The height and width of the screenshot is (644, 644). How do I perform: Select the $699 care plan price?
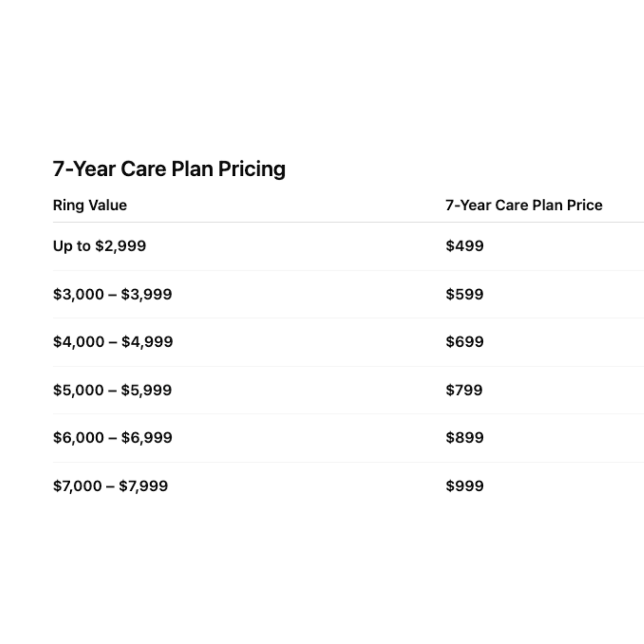click(464, 342)
